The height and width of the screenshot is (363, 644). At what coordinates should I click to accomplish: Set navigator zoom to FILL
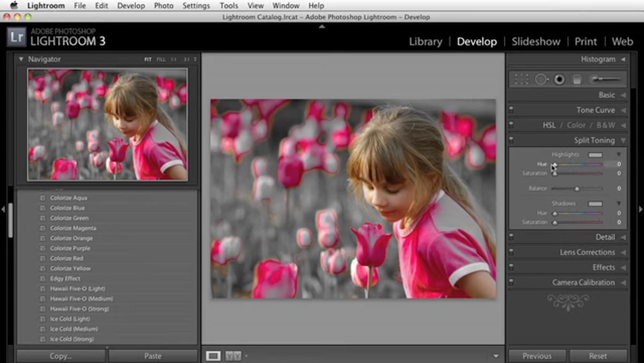tap(161, 60)
